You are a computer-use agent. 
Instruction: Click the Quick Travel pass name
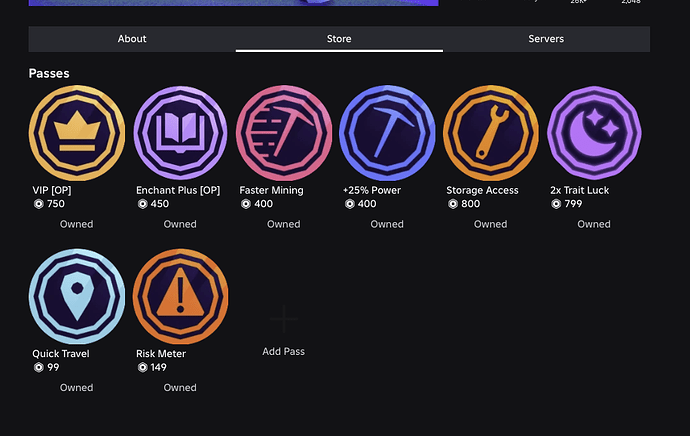click(61, 353)
